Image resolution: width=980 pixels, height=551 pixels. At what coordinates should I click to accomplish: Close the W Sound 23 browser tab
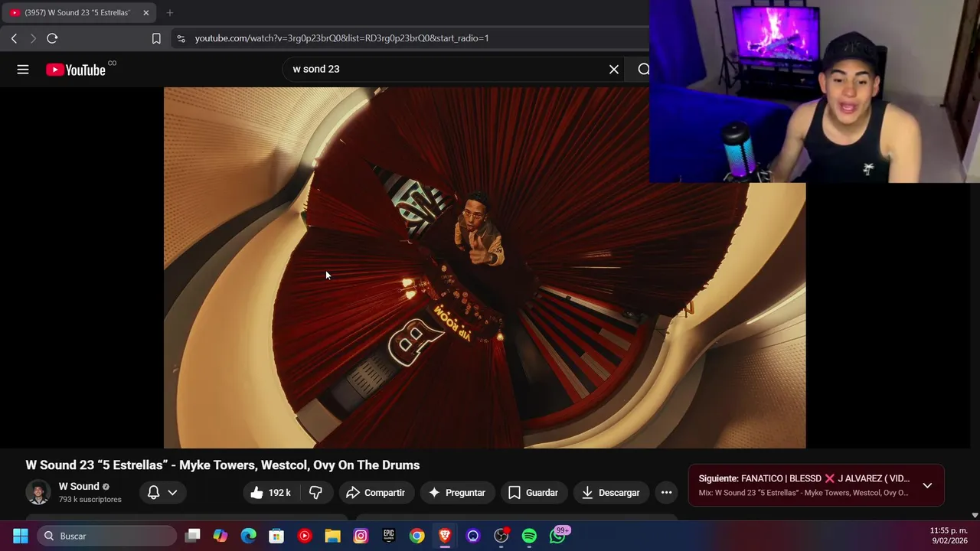click(x=145, y=12)
